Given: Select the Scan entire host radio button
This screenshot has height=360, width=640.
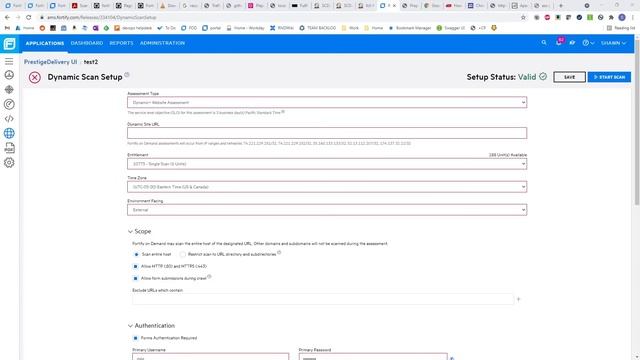Looking at the screenshot, I should (x=136, y=254).
